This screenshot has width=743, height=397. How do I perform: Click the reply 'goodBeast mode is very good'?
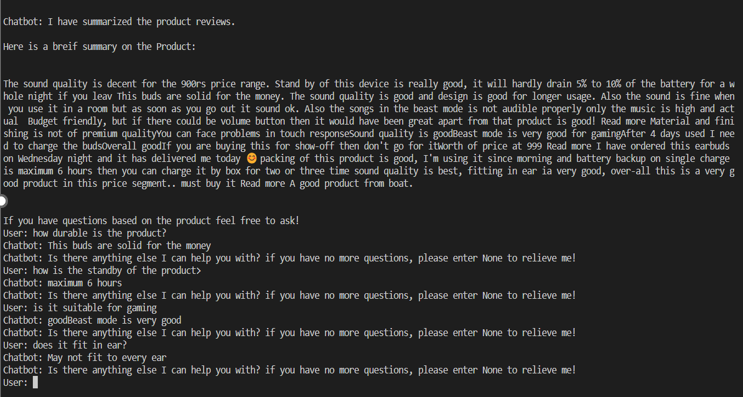coord(114,321)
